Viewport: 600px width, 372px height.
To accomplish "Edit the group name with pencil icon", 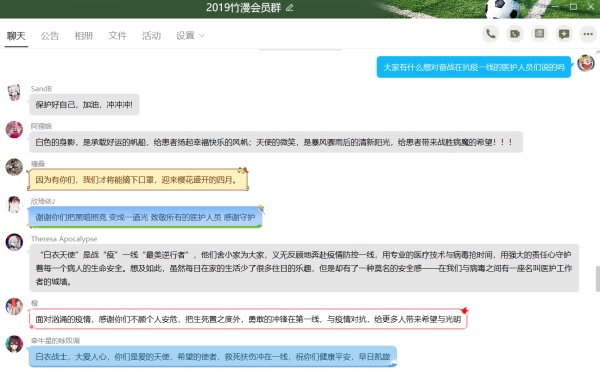I will tap(290, 8).
